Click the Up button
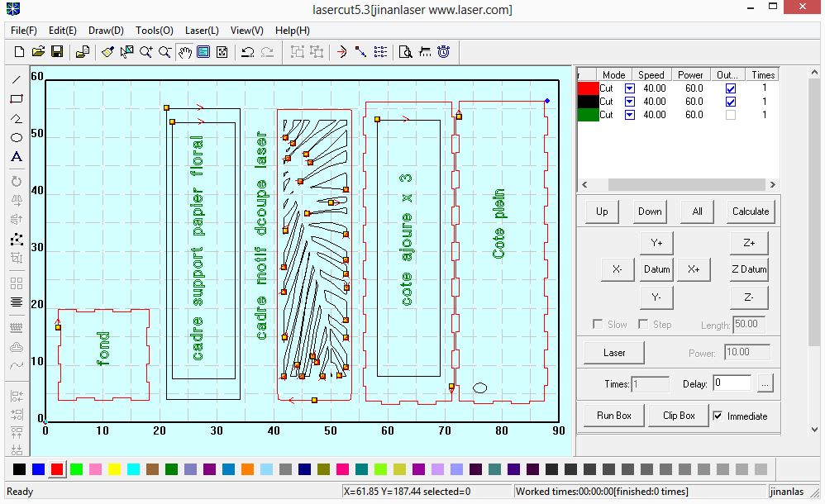 602,212
